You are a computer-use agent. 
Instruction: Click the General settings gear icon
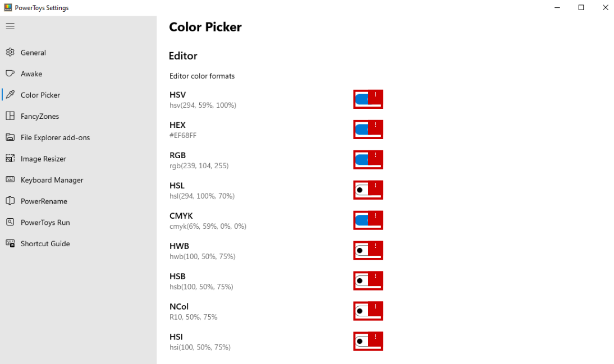click(x=10, y=52)
